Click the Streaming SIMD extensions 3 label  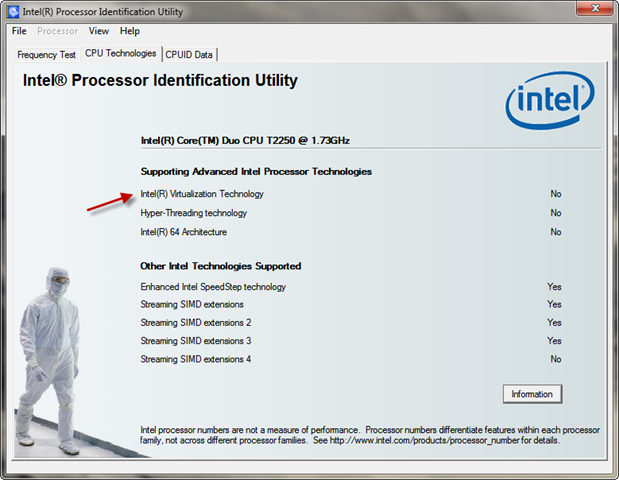coord(195,341)
